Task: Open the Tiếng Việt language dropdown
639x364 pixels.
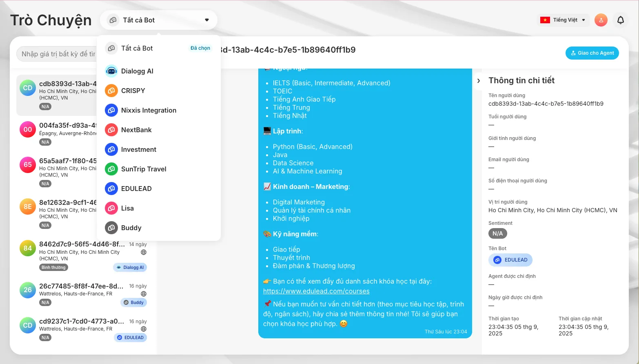Action: pyautogui.click(x=564, y=20)
